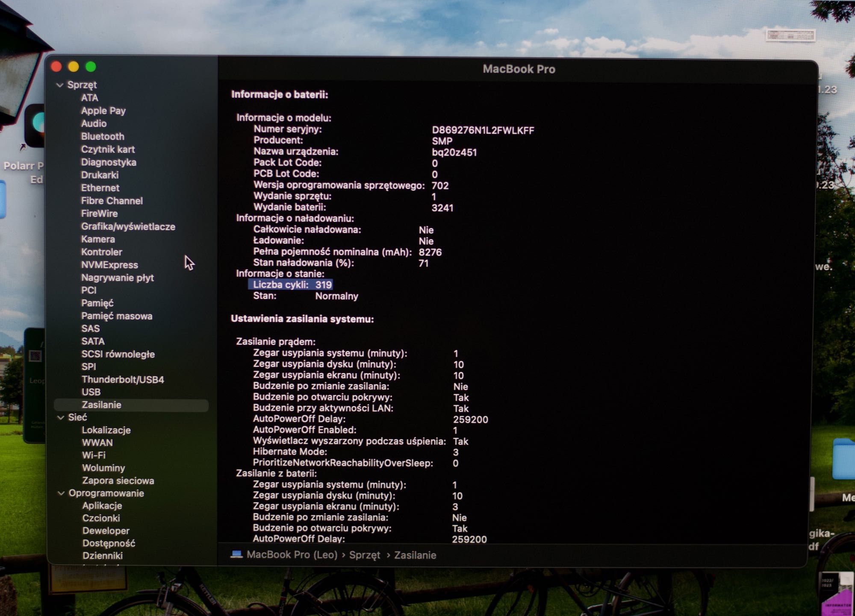
Task: Collapse the Sprzęt section chevron
Action: tap(60, 85)
